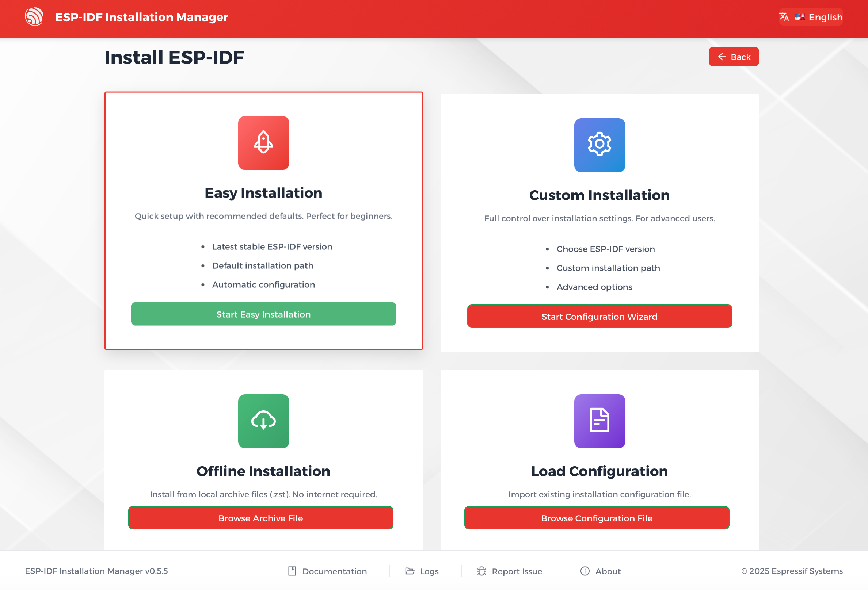
Task: Click the info icon next to About
Action: (x=585, y=571)
